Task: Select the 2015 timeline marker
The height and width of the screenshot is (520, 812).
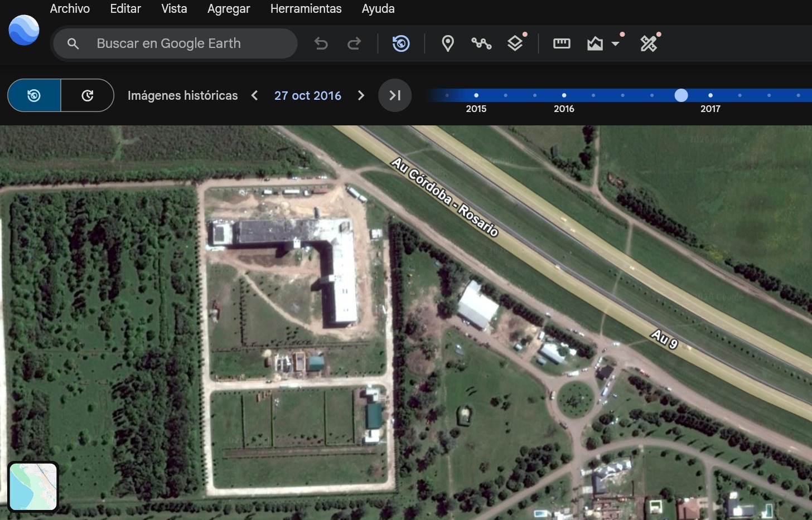Action: (476, 95)
